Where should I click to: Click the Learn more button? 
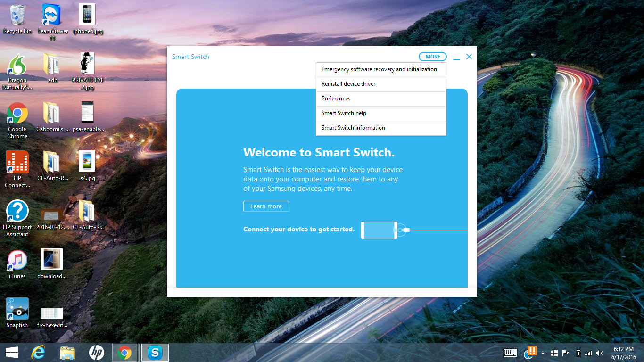point(266,206)
